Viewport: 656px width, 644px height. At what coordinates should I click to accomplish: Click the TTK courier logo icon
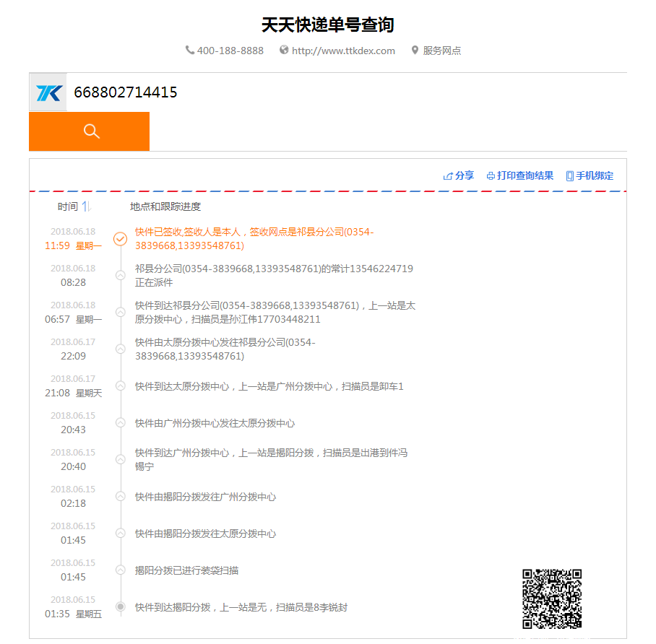click(48, 92)
